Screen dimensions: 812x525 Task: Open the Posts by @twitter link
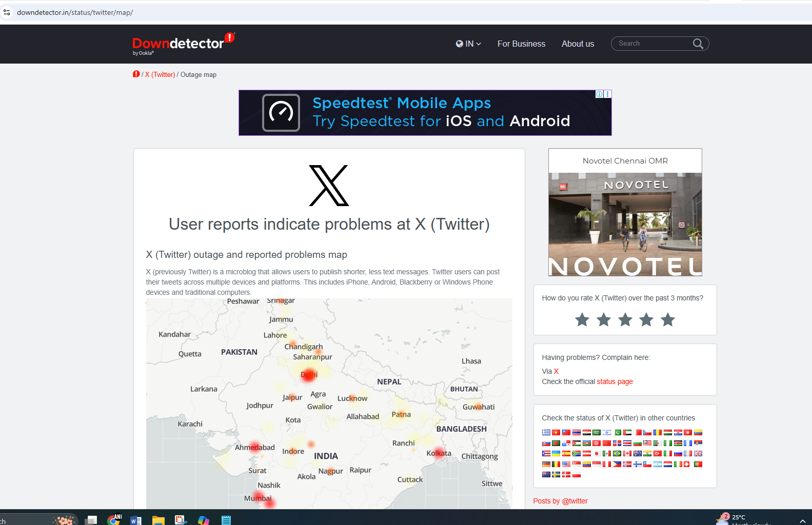coord(560,501)
